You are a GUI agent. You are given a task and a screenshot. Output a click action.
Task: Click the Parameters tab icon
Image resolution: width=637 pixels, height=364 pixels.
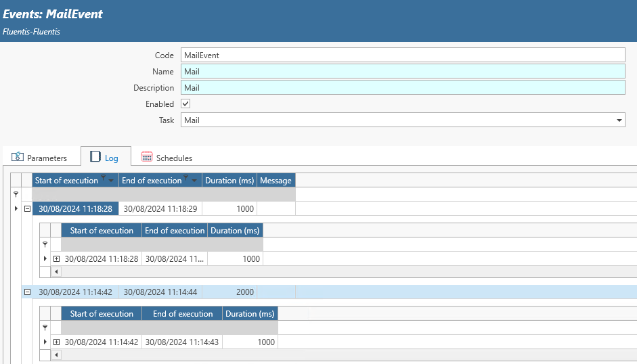pos(18,157)
